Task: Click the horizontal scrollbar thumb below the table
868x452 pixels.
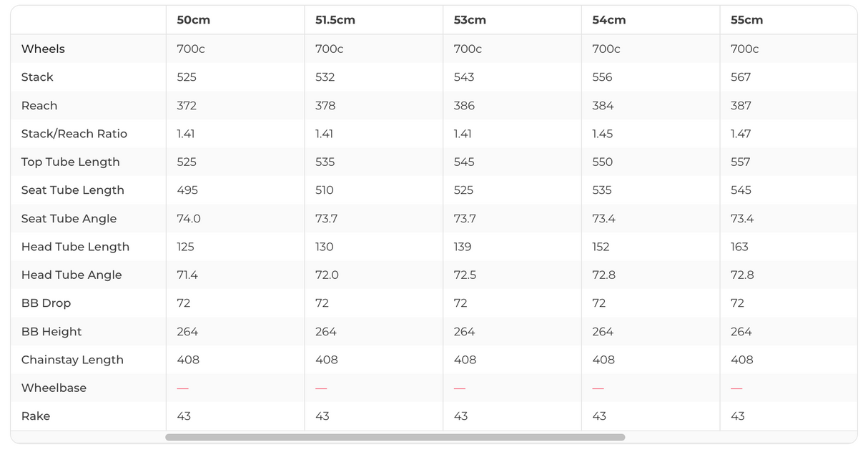Action: click(x=395, y=437)
